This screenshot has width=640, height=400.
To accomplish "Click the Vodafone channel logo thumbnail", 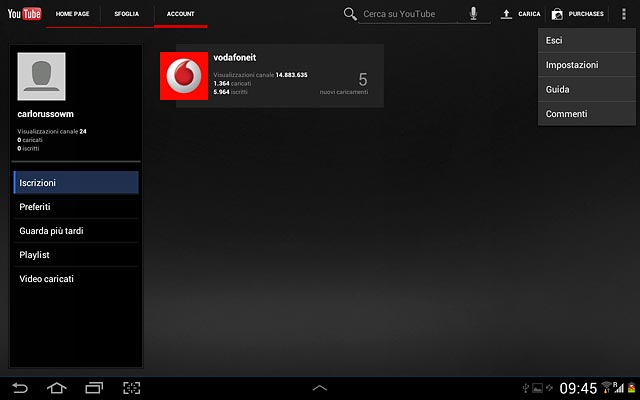I will pos(184,76).
